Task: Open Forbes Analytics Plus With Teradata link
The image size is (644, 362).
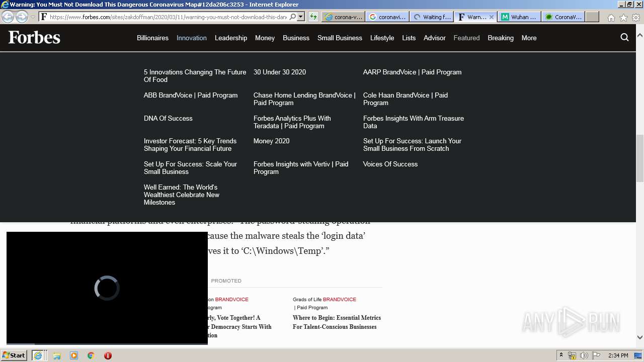Action: pos(292,122)
